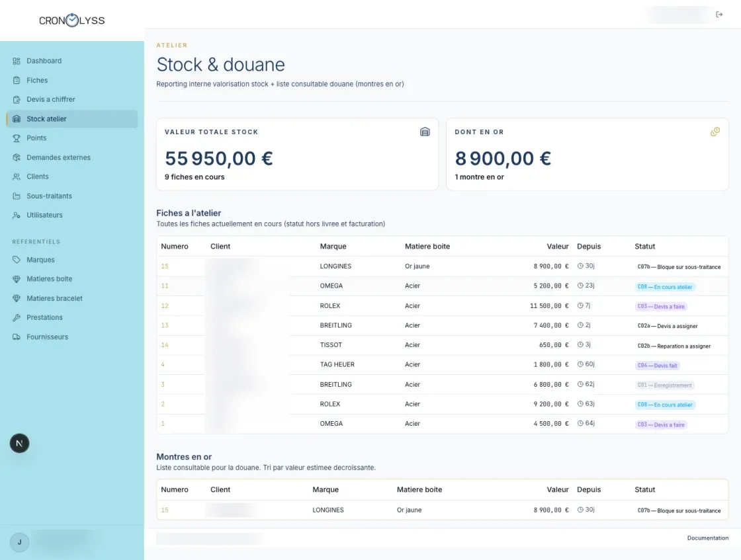Click C02a Devis a assigner status
This screenshot has height=560, width=741.
coord(668,326)
